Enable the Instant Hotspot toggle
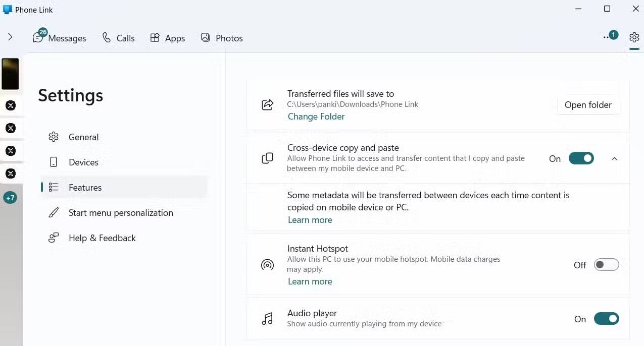 click(606, 265)
